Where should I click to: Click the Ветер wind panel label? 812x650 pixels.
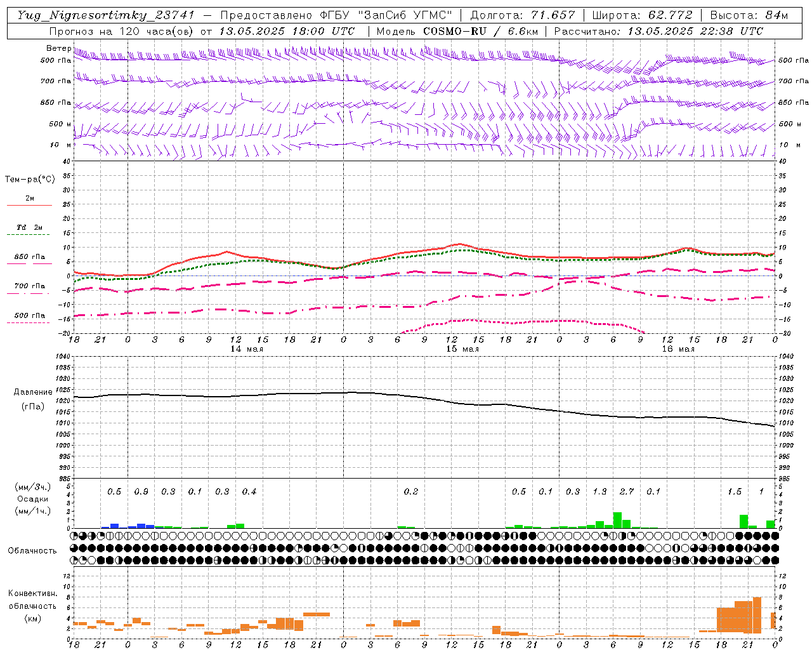[58, 48]
